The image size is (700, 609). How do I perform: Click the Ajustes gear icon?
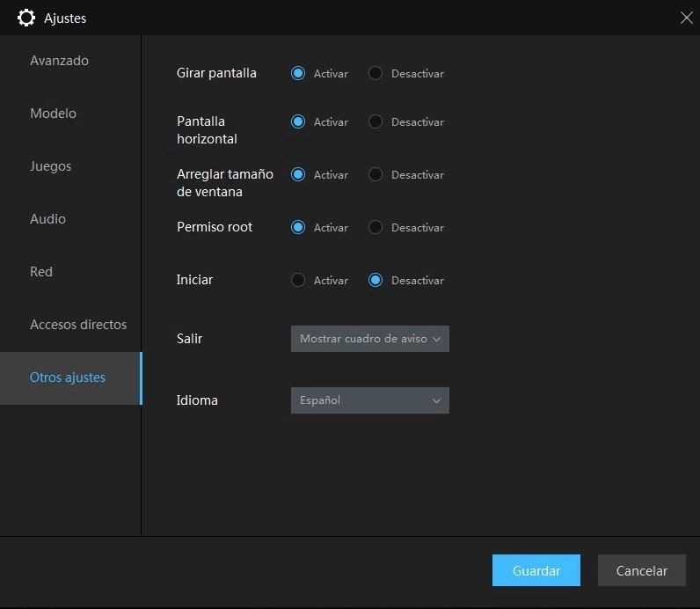point(26,18)
